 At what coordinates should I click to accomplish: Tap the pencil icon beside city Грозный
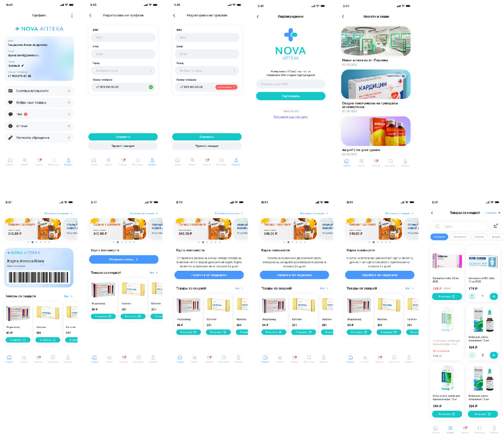click(x=23, y=66)
